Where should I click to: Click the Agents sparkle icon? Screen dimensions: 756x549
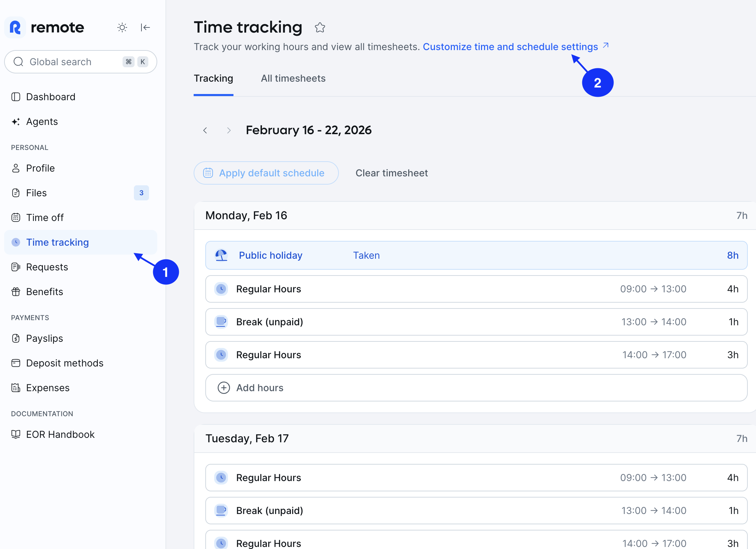pos(16,121)
